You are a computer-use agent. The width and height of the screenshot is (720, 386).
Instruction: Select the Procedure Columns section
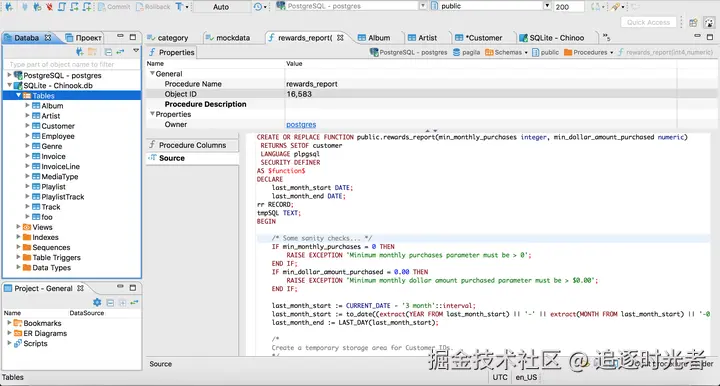(x=192, y=145)
